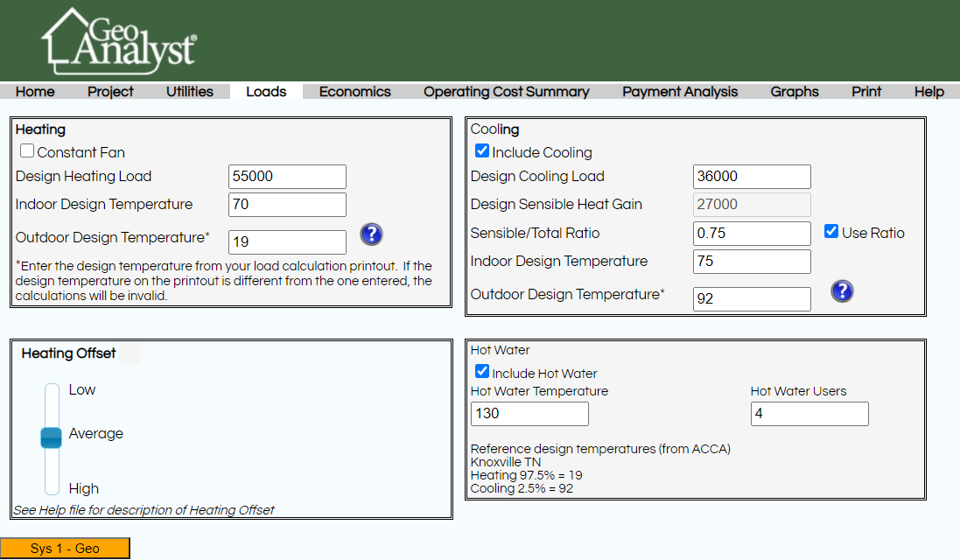Click the 'Heating 97.5% = 19' text
This screenshot has width=960, height=560.
coord(527,475)
